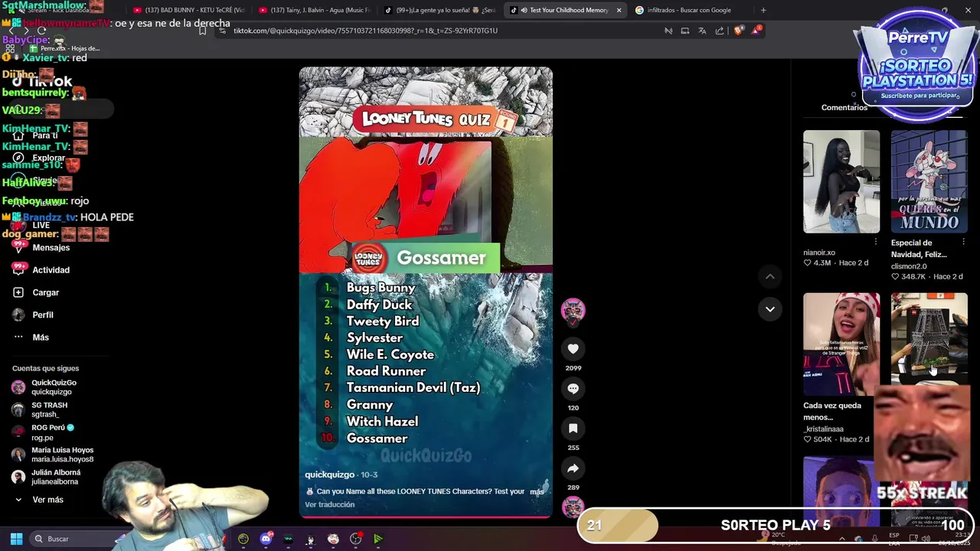The height and width of the screenshot is (551, 980).
Task: Share the video using the arrow icon
Action: (x=573, y=468)
